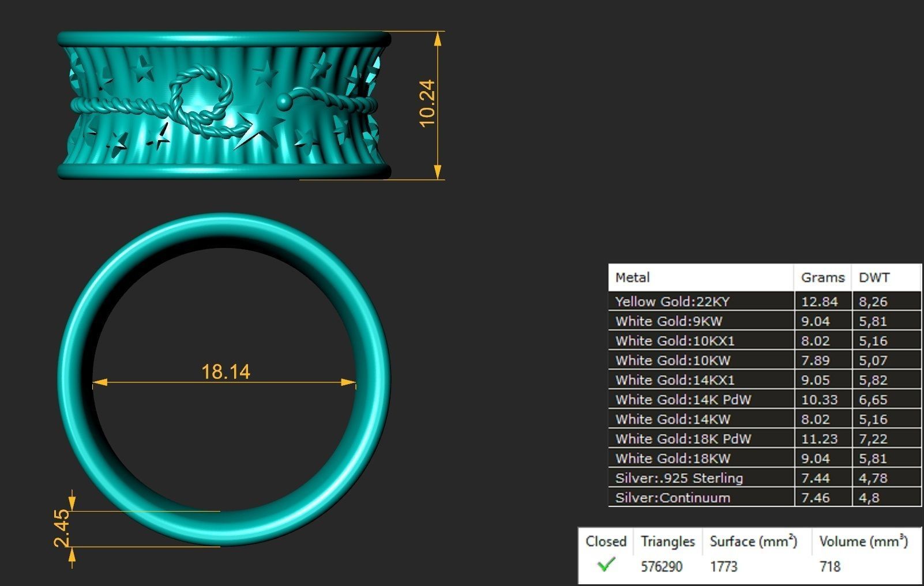The width and height of the screenshot is (924, 586).
Task: Sort by the Grams column header
Action: 822,277
